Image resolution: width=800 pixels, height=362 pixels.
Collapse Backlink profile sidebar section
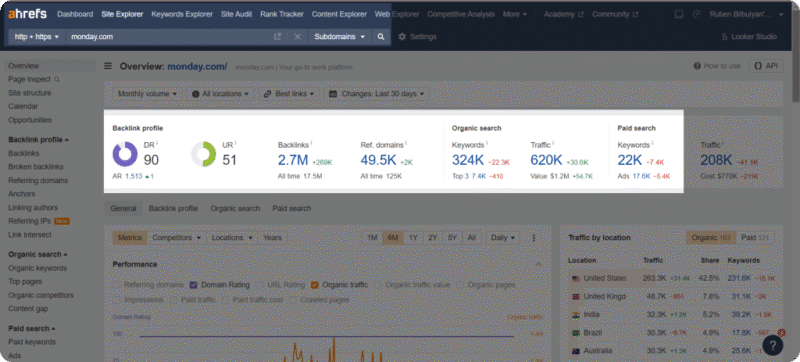coord(38,140)
